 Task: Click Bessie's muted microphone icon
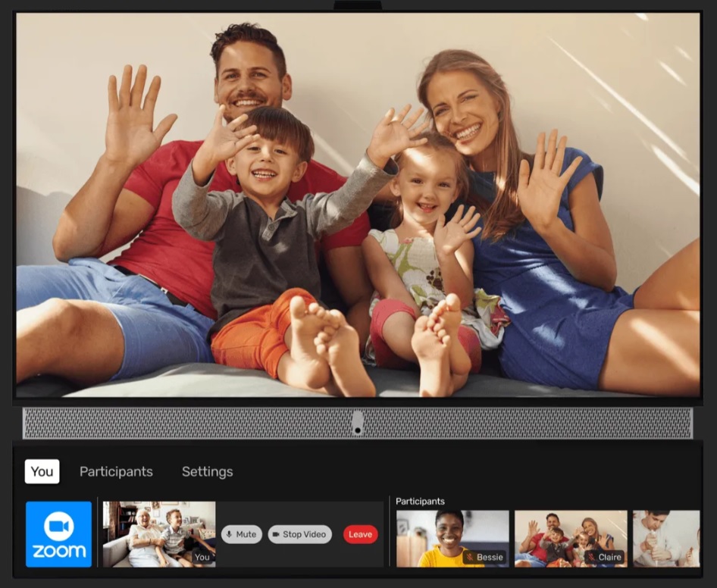470,557
